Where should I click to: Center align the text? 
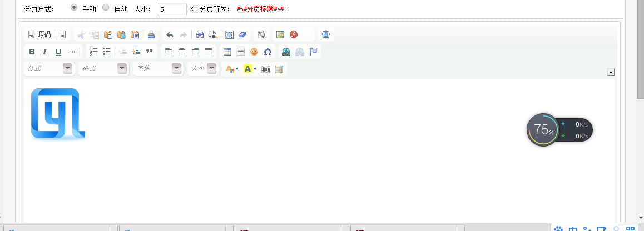click(181, 52)
